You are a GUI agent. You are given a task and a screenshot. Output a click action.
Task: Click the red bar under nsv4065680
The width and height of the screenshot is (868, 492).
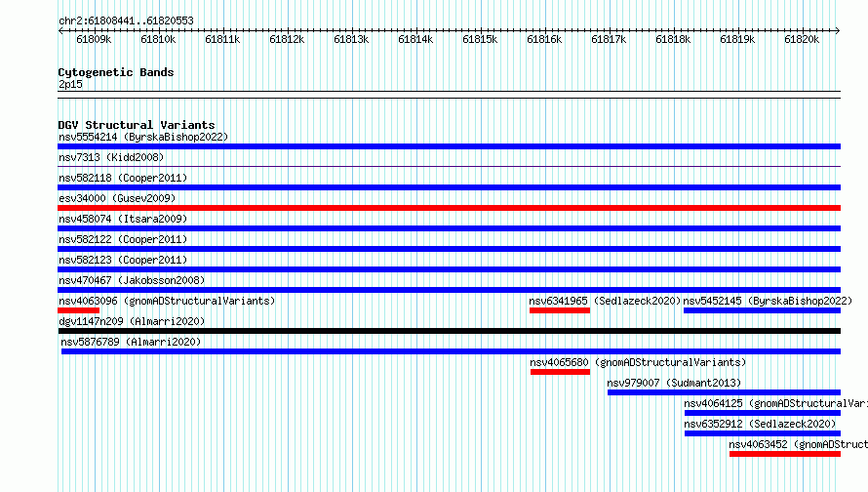point(560,372)
